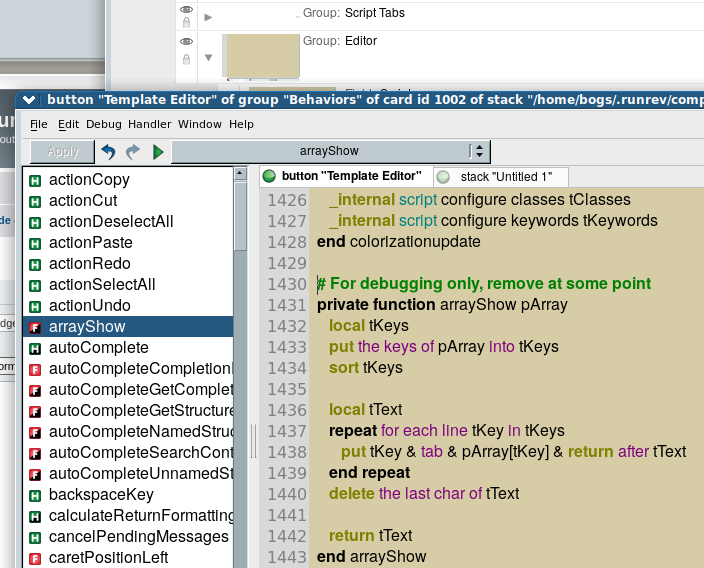Viewport: 704px width, 568px height.
Task: Toggle visibility eye for Script Tabs group
Action: coord(186,9)
